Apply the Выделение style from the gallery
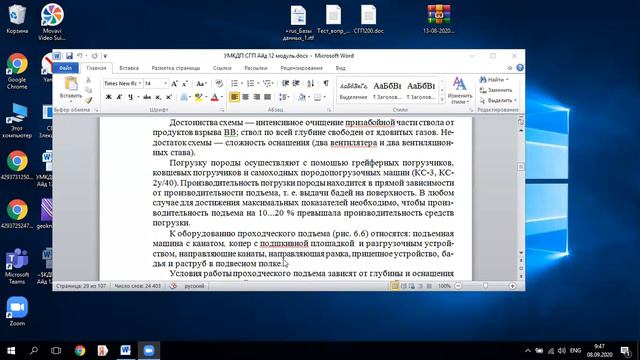Image resolution: width=640 pixels, height=360 pixels. [x=353, y=90]
